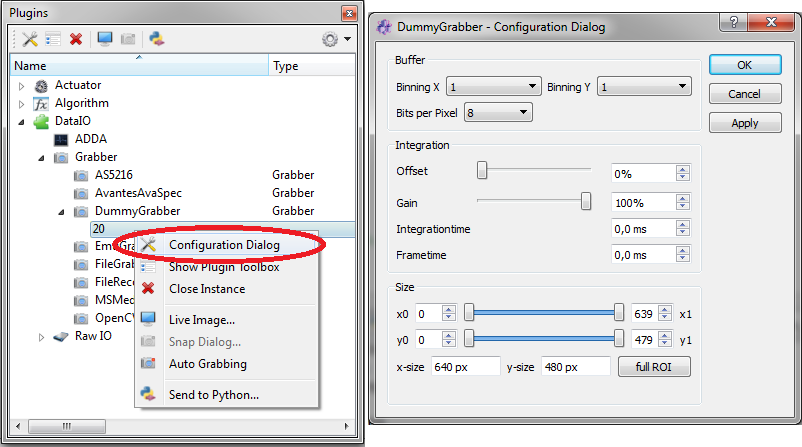Expand the Algorithm tree node
The height and width of the screenshot is (447, 802).
[21, 104]
